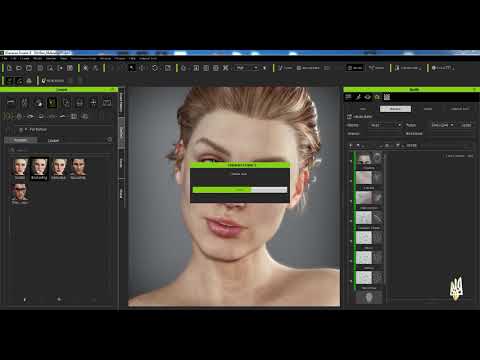The image size is (480, 360).
Task: Open the Skin sphere category icon in the Content panel
Action: click(x=39, y=102)
